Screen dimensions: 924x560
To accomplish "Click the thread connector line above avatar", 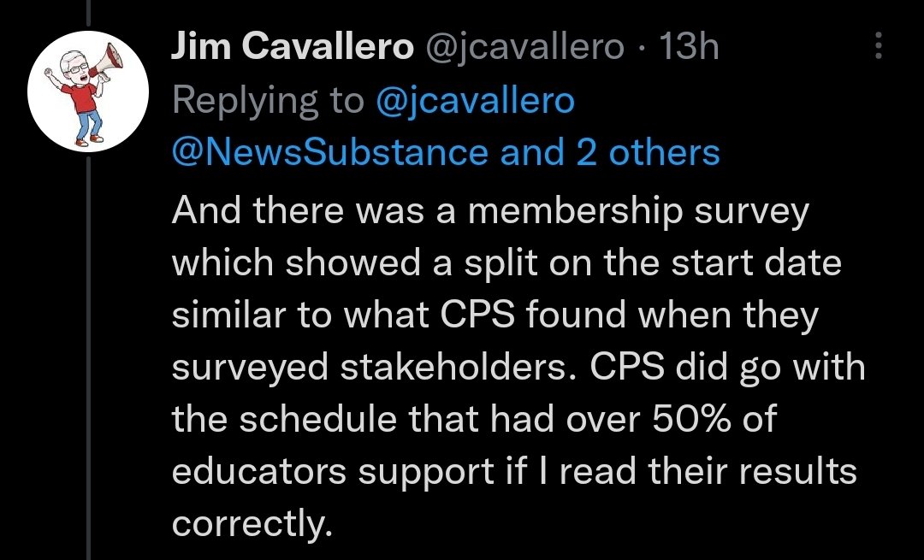I will click(x=88, y=12).
